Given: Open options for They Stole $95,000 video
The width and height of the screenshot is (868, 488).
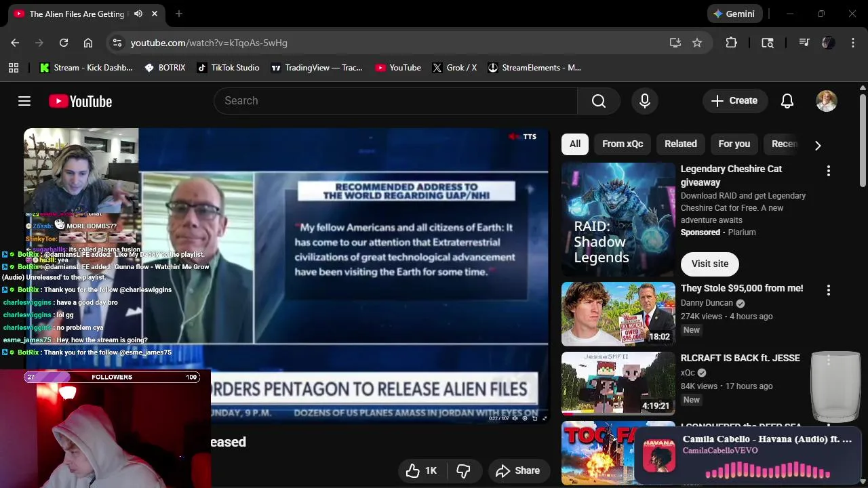Looking at the screenshot, I should tap(828, 290).
